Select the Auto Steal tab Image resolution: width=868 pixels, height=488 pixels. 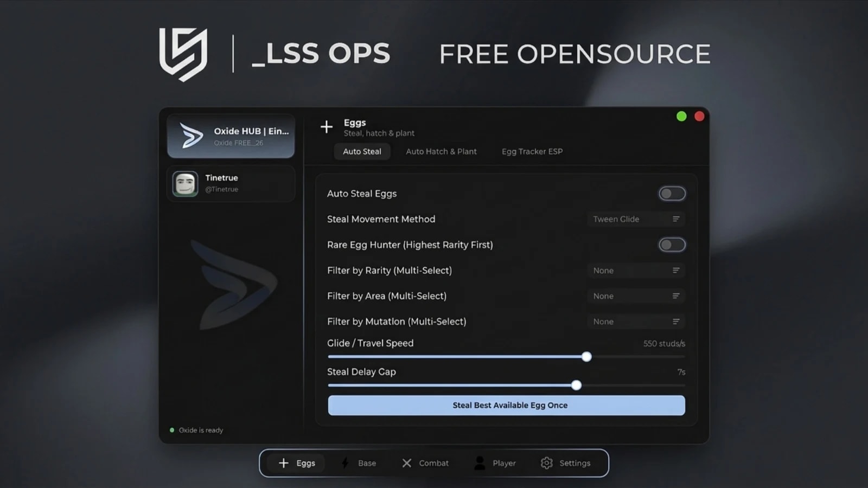[362, 151]
